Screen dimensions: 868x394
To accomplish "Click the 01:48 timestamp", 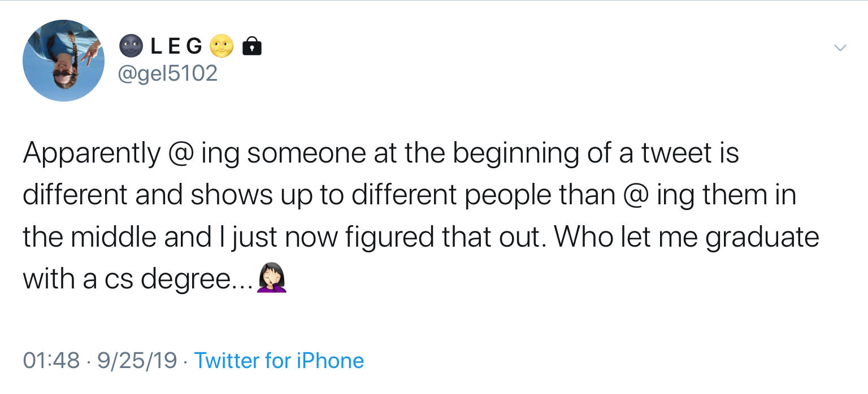I will point(51,361).
